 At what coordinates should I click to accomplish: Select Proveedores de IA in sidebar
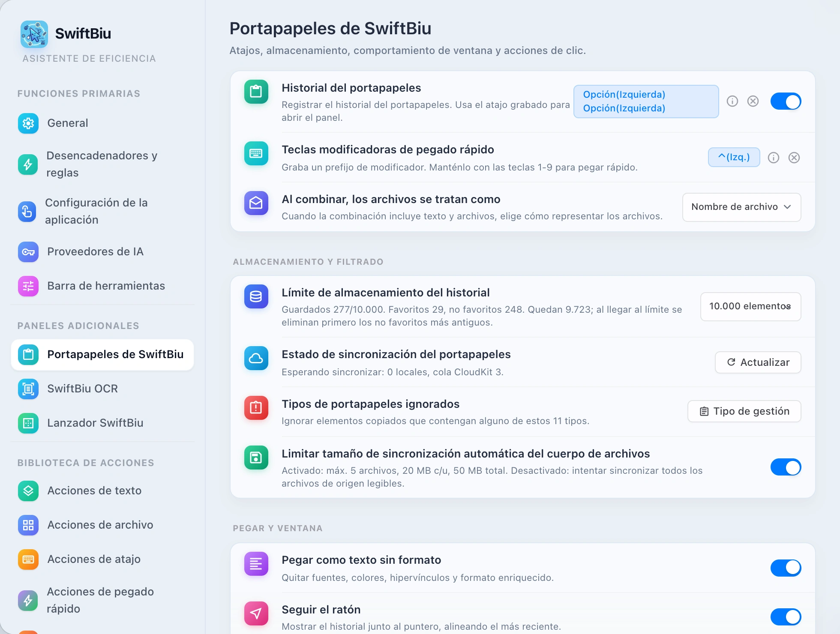(x=102, y=252)
